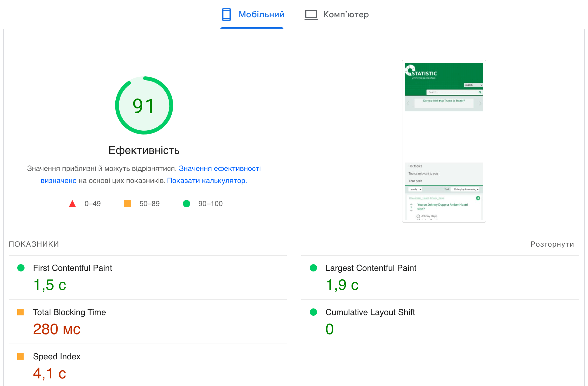Screen dimensions: 588x386
Task: Click the green 90–100 legend dot
Action: [x=187, y=204]
